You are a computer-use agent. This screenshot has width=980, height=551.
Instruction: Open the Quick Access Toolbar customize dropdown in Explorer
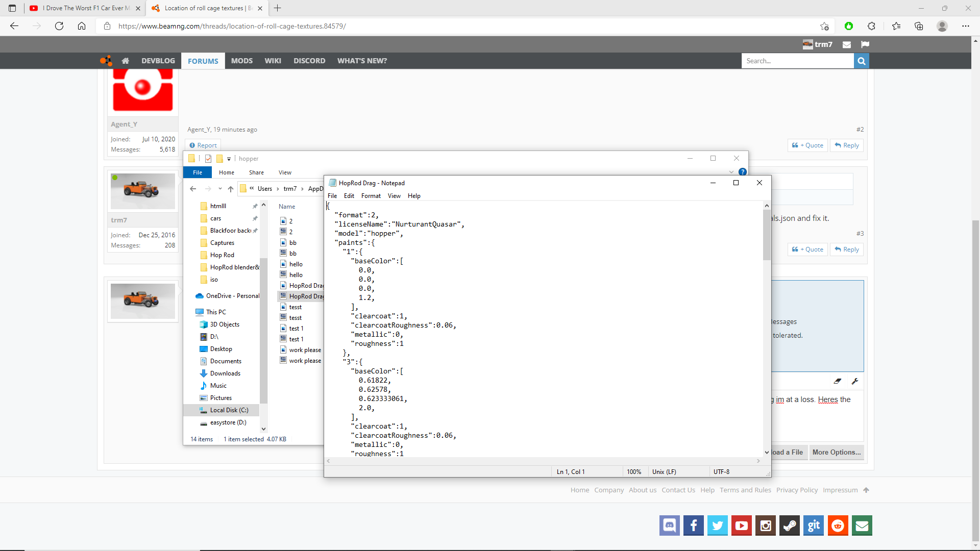coord(229,159)
